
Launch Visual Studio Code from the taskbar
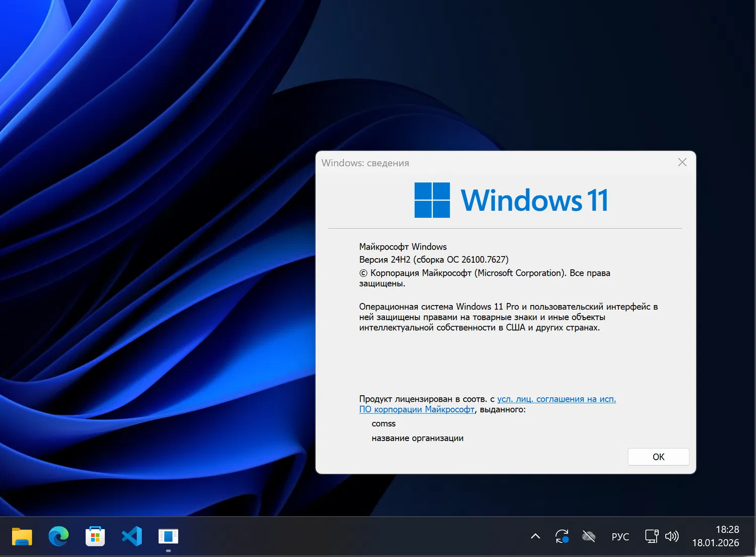131,536
